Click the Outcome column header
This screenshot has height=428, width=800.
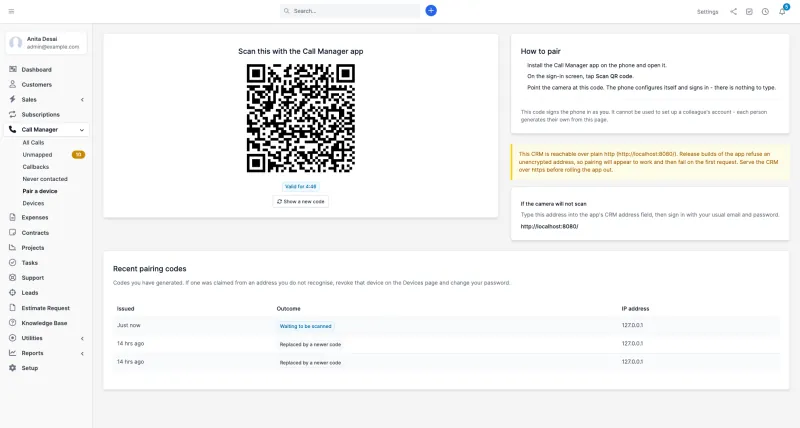[288, 309]
